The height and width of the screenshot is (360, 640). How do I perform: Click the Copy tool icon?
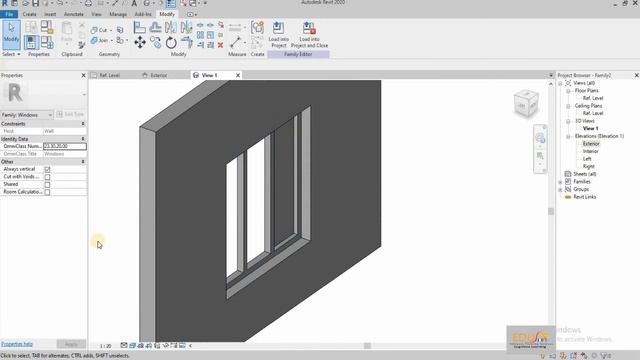[x=156, y=42]
